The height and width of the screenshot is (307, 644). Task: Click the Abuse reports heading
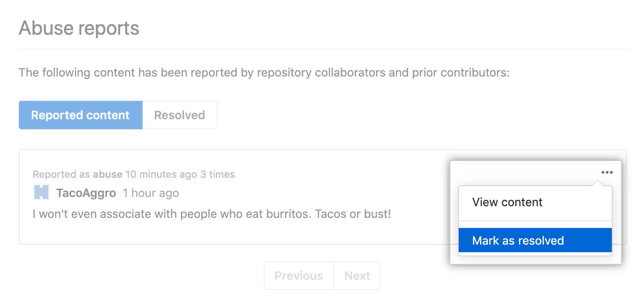click(79, 28)
